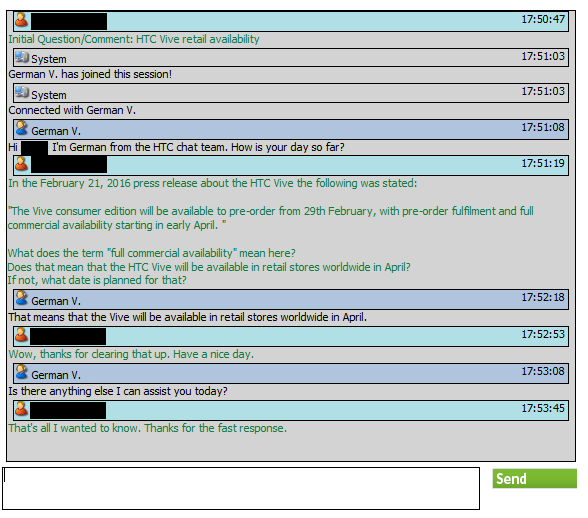Click 'Initial Question/Comment: HTC Vive retail availability' text
Image resolution: width=588 pixels, height=518 pixels.
pos(134,39)
